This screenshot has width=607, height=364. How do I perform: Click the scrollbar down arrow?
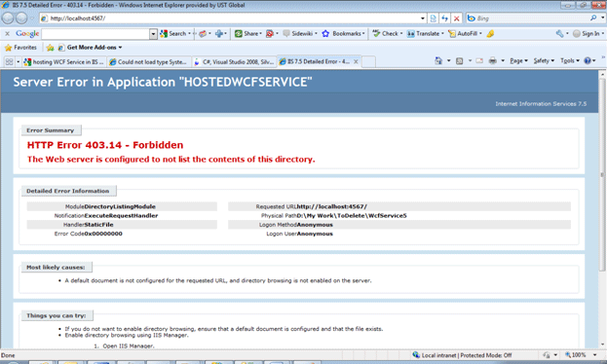[602, 345]
